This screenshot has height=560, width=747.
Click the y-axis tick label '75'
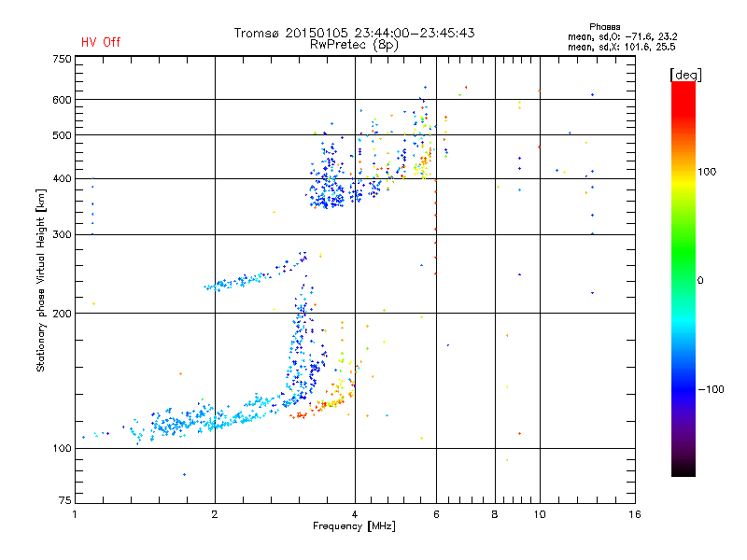point(64,500)
